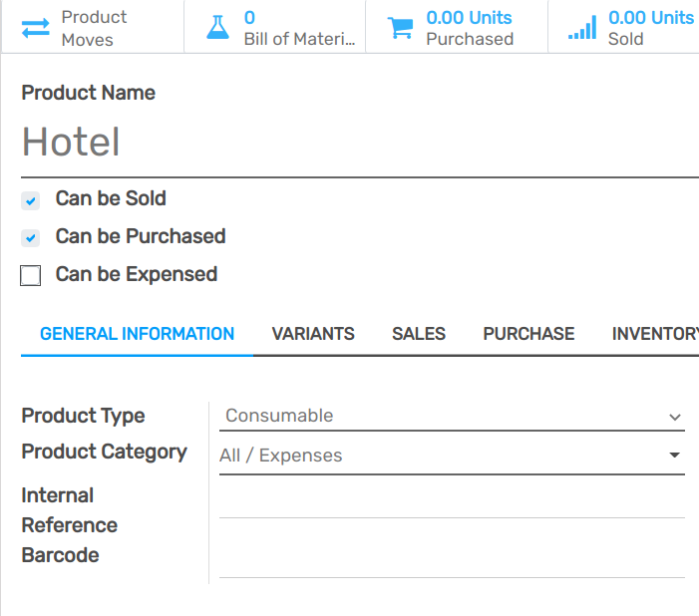
Task: Expand the Product Category dropdown arrow
Action: pyautogui.click(x=675, y=456)
